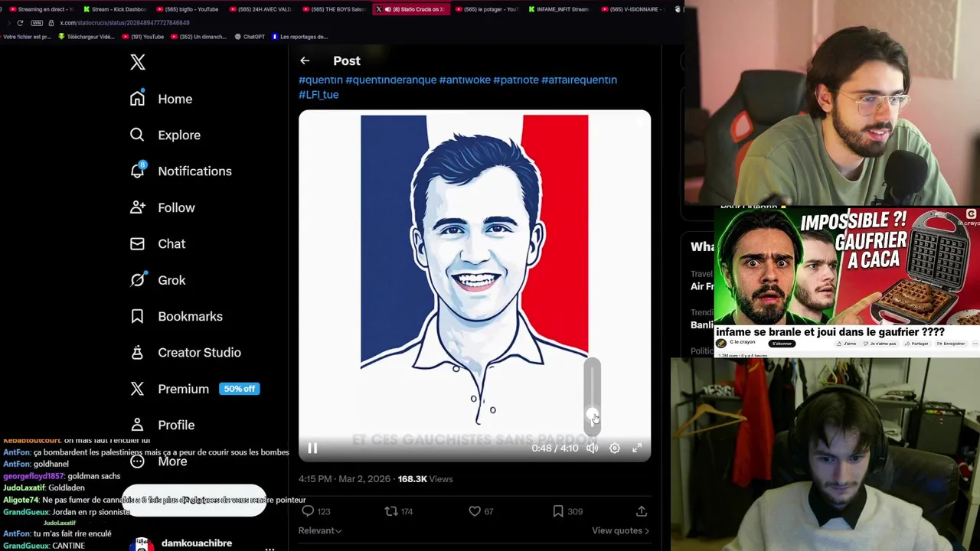Viewport: 980px width, 551px height.
Task: Switch to bigflo - YouTube tab
Action: click(187, 9)
